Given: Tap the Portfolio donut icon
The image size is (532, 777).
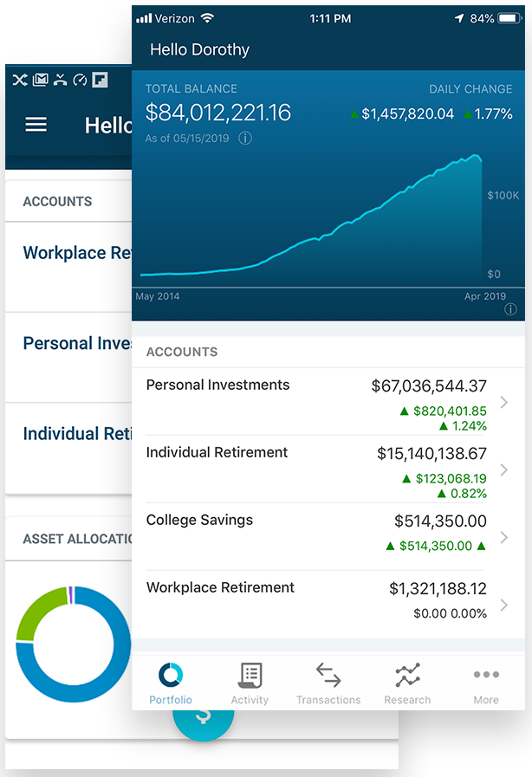Looking at the screenshot, I should tap(171, 675).
